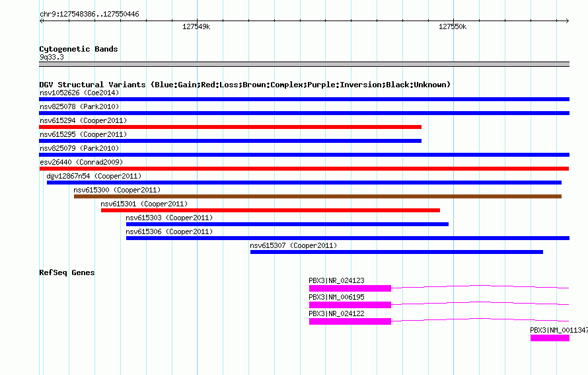Viewport: 588px width, 375px height.
Task: Select the DGV Structural Variants track title
Action: click(x=244, y=85)
